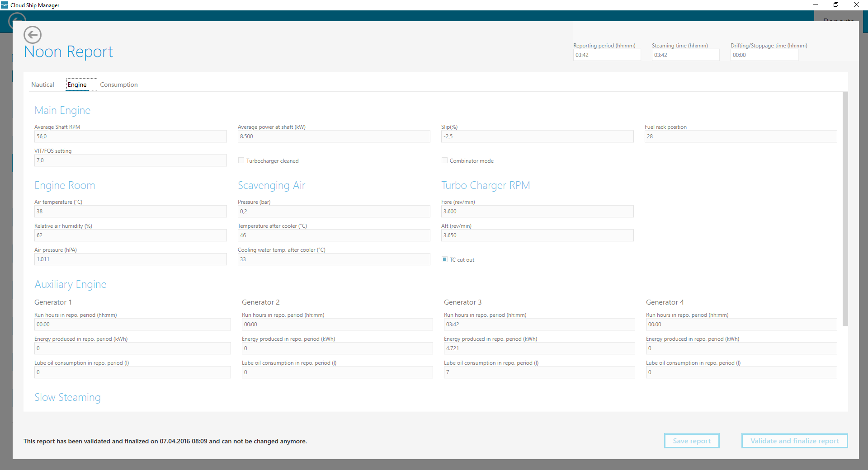Close the Cloud Ship Manager window
Viewport: 868px width, 470px height.
pyautogui.click(x=856, y=5)
